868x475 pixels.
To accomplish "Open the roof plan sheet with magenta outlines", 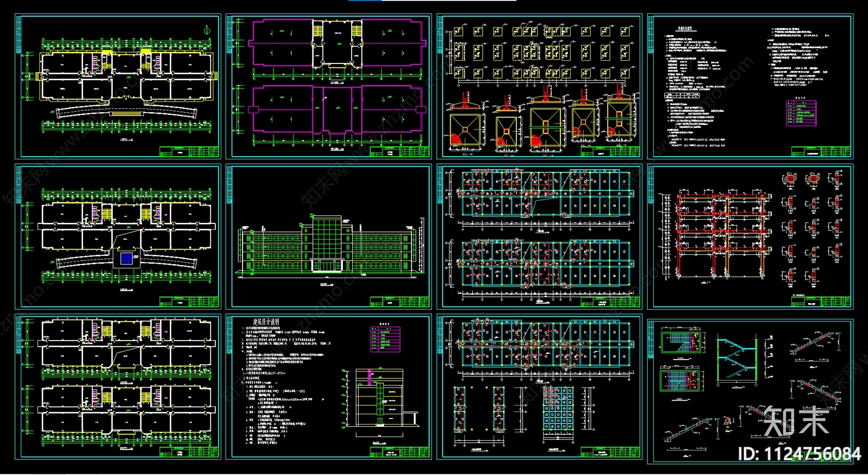I will 328,87.
